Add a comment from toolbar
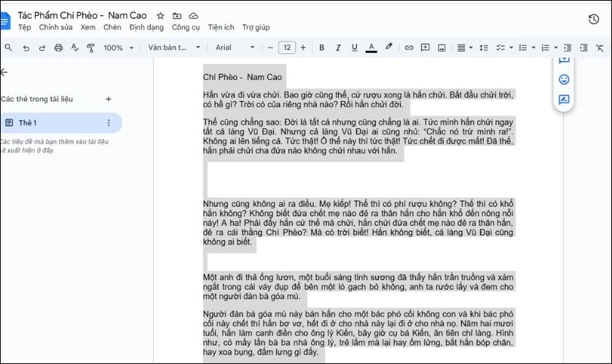Screen dimensions: 612x364 (x=425, y=47)
